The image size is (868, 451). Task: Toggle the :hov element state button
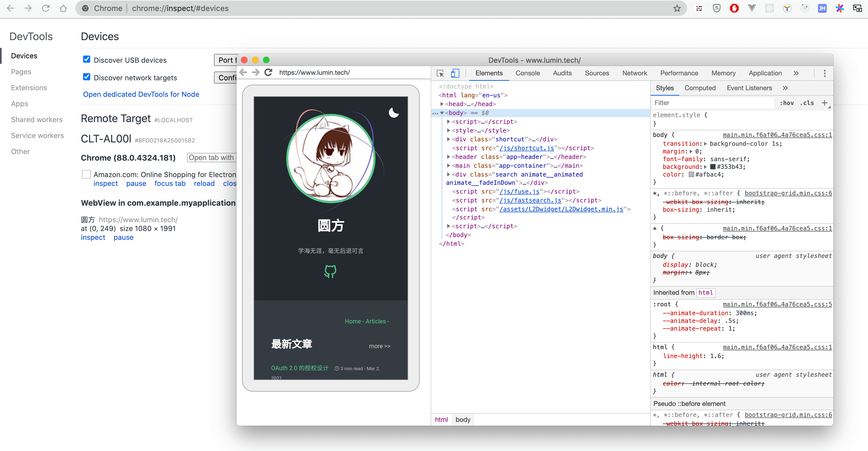pyautogui.click(x=787, y=103)
